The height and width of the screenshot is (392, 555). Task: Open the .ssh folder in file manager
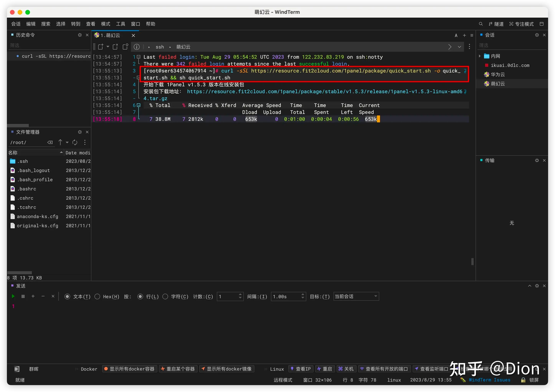click(22, 161)
